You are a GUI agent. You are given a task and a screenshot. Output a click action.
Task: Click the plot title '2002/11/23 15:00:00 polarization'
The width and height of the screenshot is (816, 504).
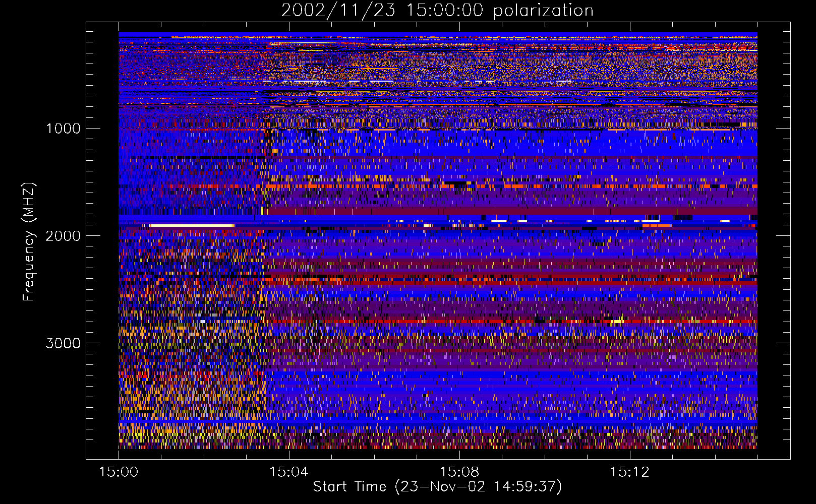click(437, 11)
